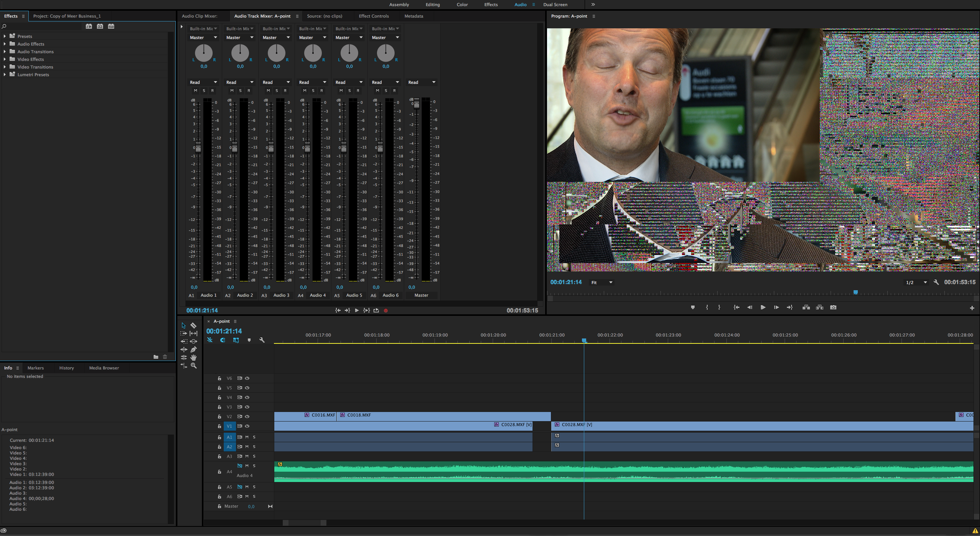
Task: Mark In point in Program monitor
Action: click(x=707, y=307)
